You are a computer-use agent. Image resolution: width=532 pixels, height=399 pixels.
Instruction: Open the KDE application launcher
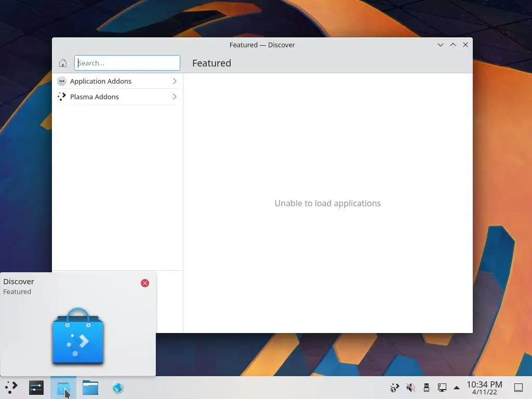(x=11, y=388)
